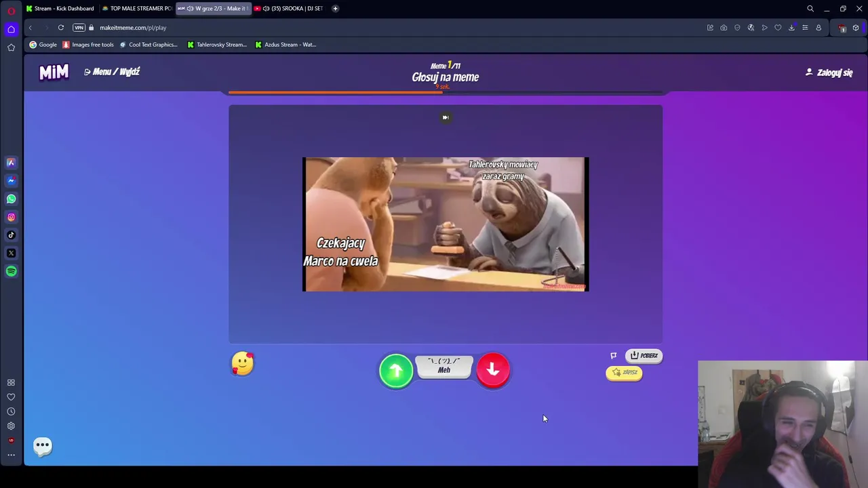Open red extension icon with badge
The height and width of the screenshot is (488, 868).
click(842, 28)
